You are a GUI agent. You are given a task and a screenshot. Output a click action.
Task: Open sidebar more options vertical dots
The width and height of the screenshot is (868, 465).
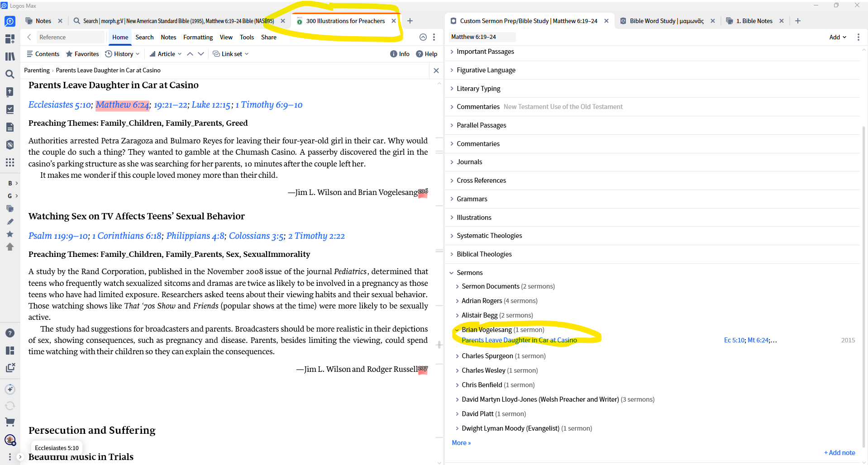pos(10,457)
